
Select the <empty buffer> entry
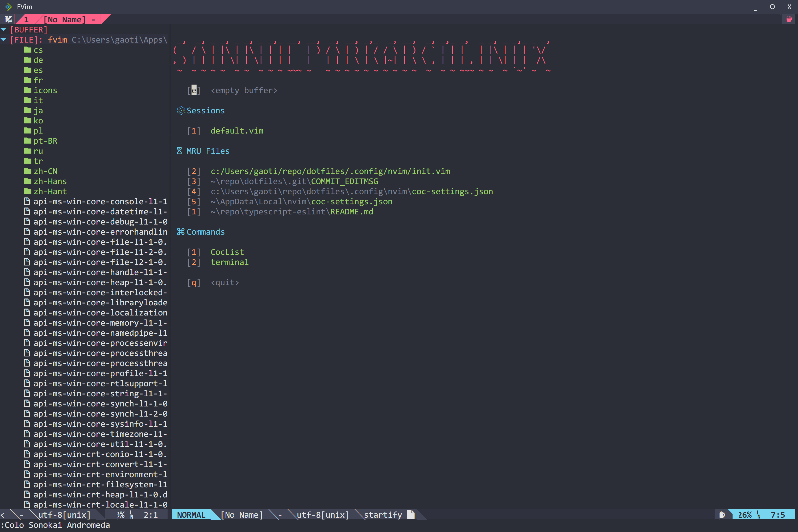(x=244, y=91)
